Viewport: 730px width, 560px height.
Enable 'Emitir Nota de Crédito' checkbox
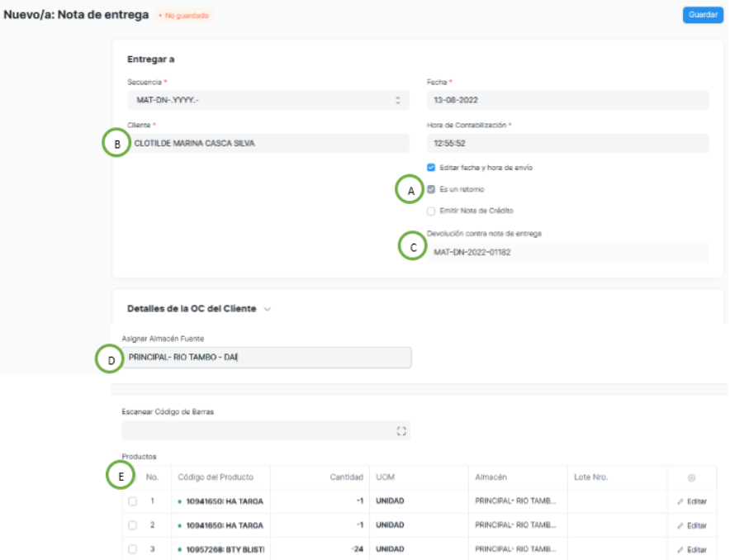coord(431,211)
